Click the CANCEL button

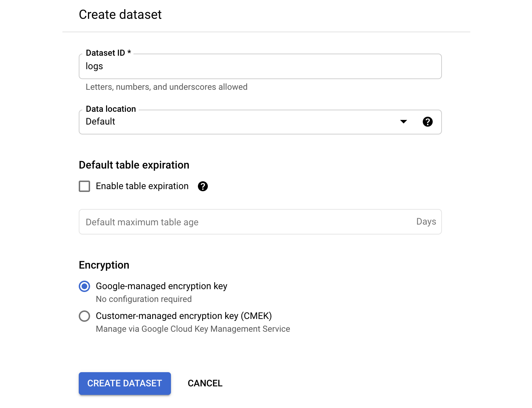tap(205, 383)
